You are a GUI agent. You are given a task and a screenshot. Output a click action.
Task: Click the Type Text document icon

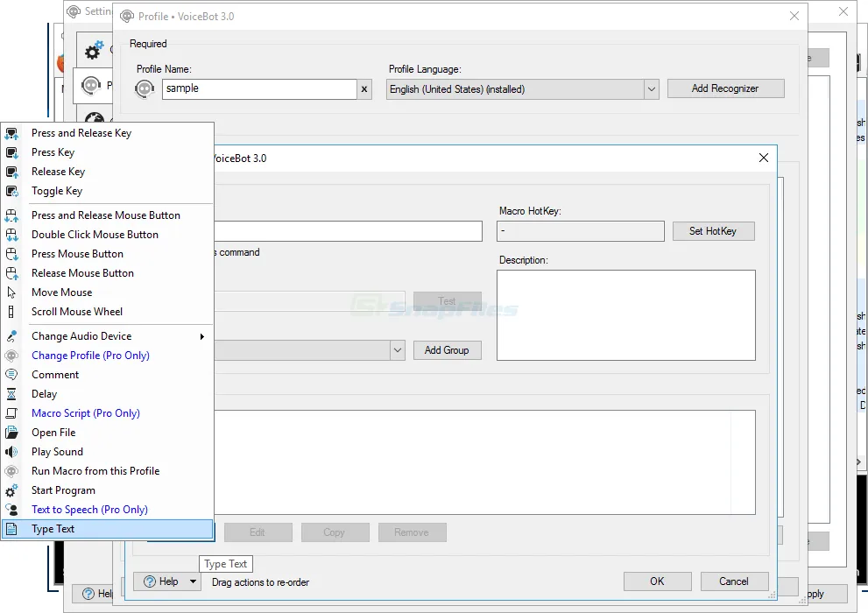[11, 530]
